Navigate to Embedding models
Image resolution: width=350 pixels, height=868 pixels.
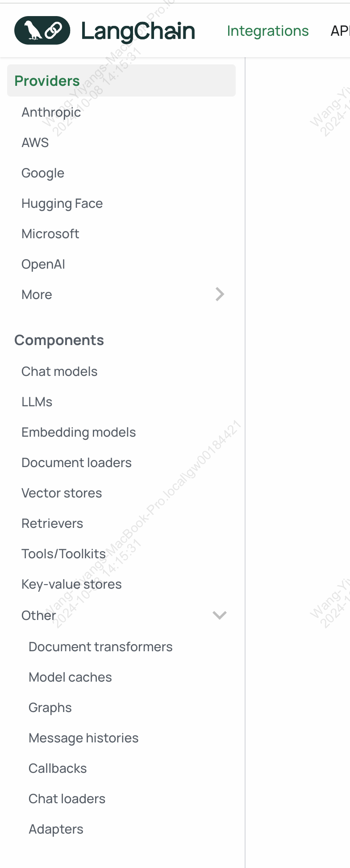click(x=79, y=432)
